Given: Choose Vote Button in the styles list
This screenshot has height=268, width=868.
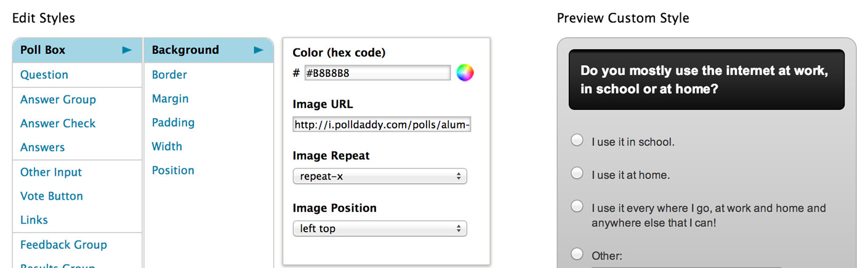Looking at the screenshot, I should click(x=52, y=196).
